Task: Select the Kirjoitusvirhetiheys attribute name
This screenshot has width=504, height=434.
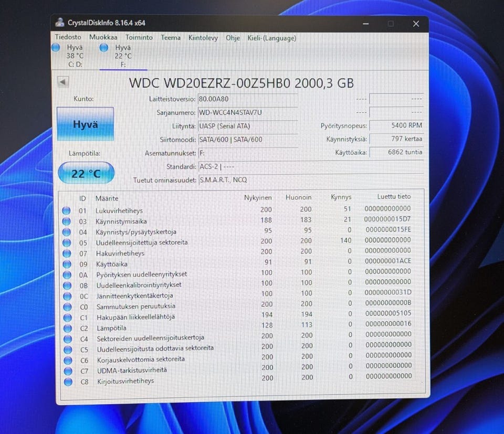Action: 125,381
